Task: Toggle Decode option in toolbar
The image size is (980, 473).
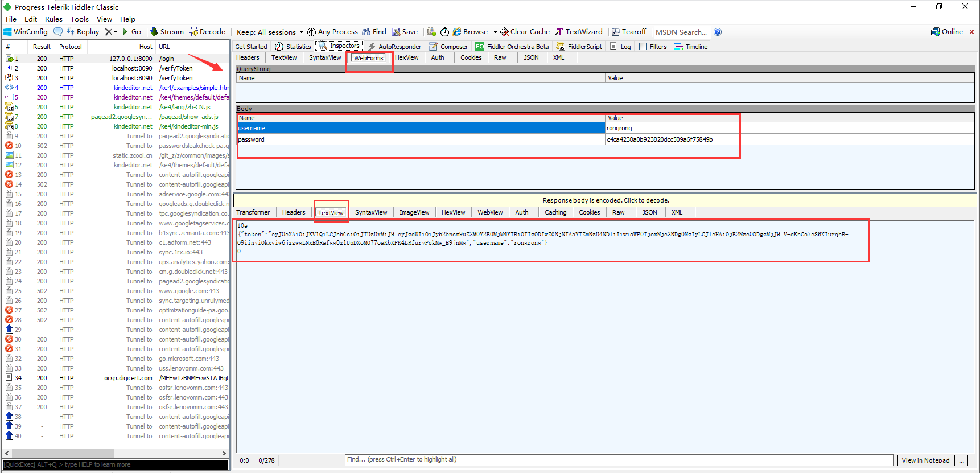Action: pos(207,32)
